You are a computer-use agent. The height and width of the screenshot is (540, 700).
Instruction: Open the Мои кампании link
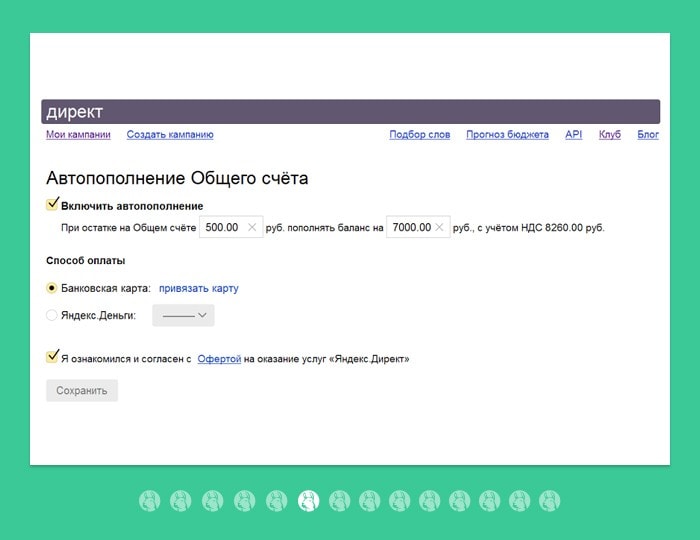(x=78, y=134)
